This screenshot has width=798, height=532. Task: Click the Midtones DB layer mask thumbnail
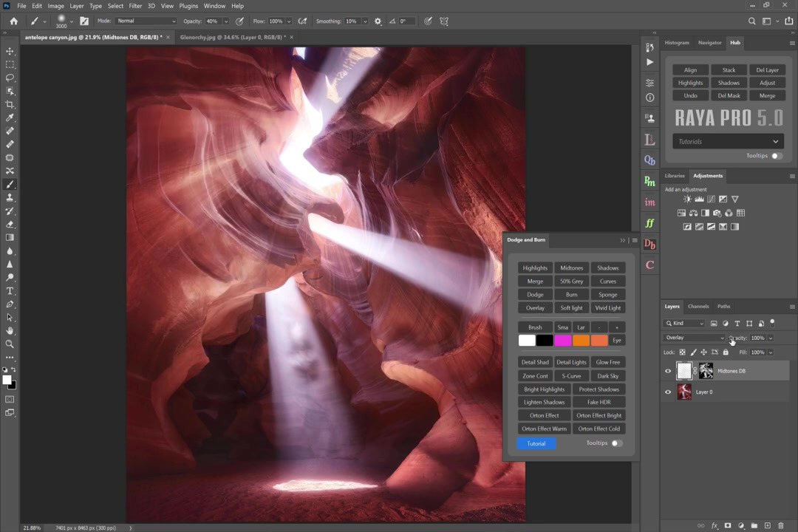706,371
